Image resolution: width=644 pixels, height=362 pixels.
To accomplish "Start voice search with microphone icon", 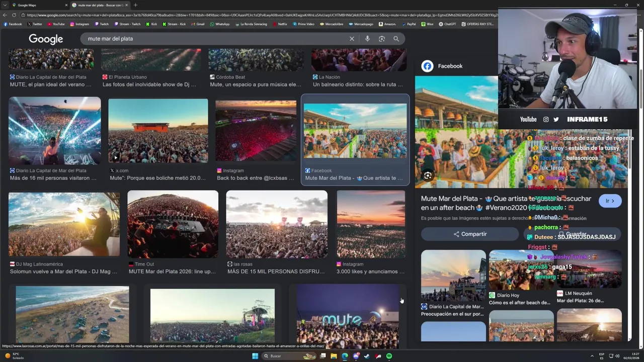I will pyautogui.click(x=367, y=39).
